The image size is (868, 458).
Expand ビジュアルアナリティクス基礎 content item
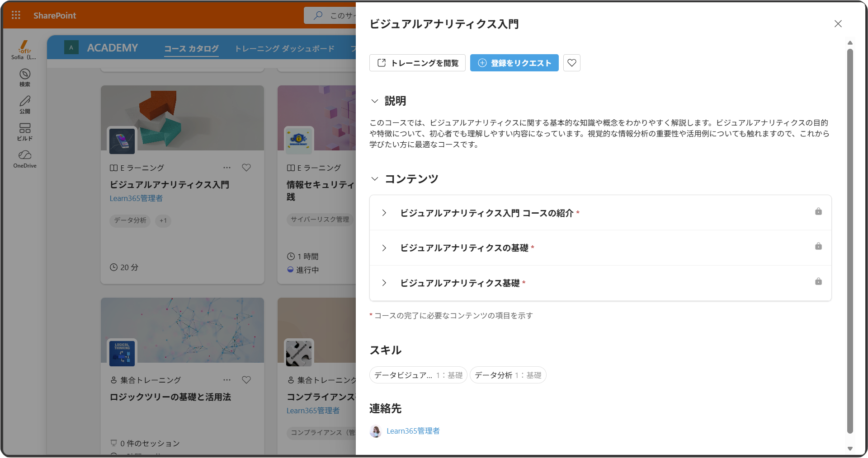[384, 283]
